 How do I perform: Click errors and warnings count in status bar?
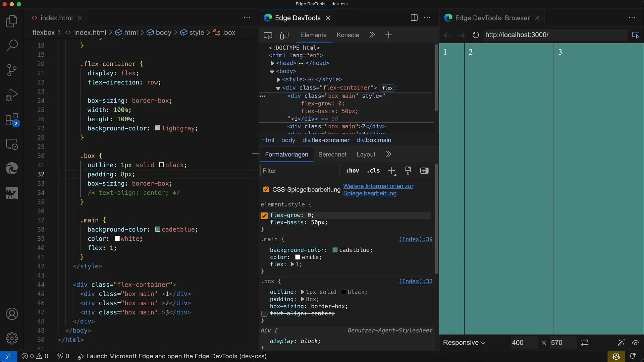35,356
